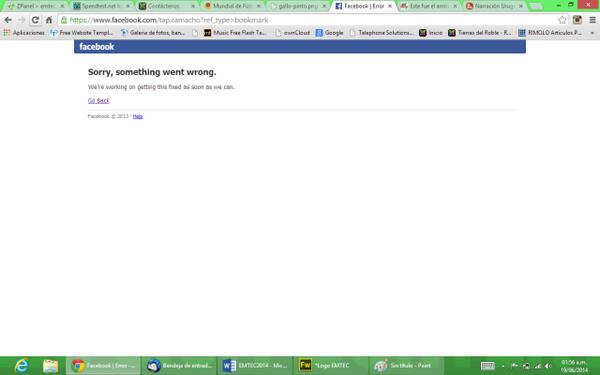
Task: Open Galeria de fotos bookmark
Action: [x=153, y=33]
